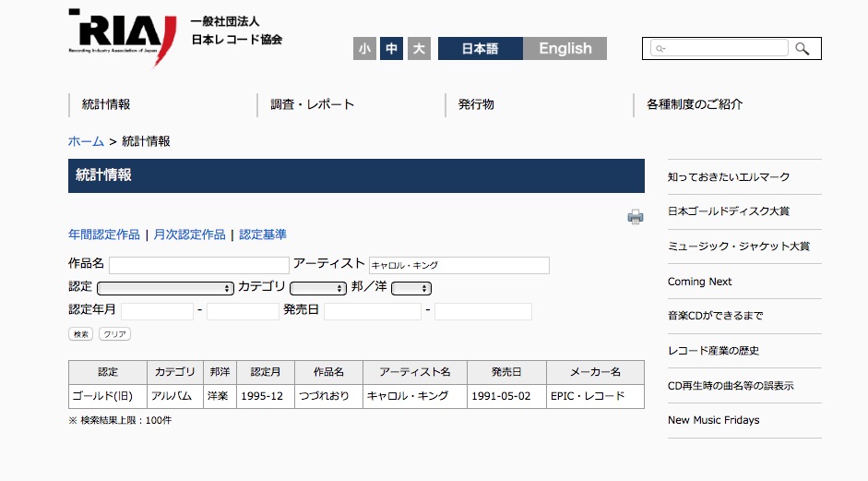This screenshot has height=481, width=868.
Task: Click the 発売日 start field
Action: 372,311
